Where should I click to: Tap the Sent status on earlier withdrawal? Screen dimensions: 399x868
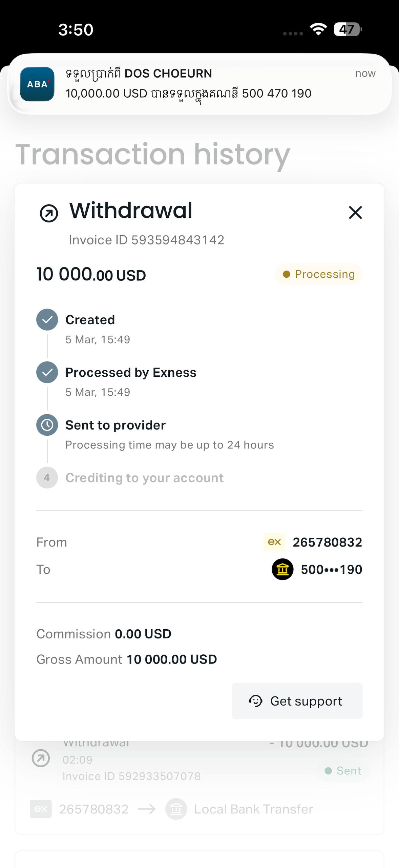(343, 771)
